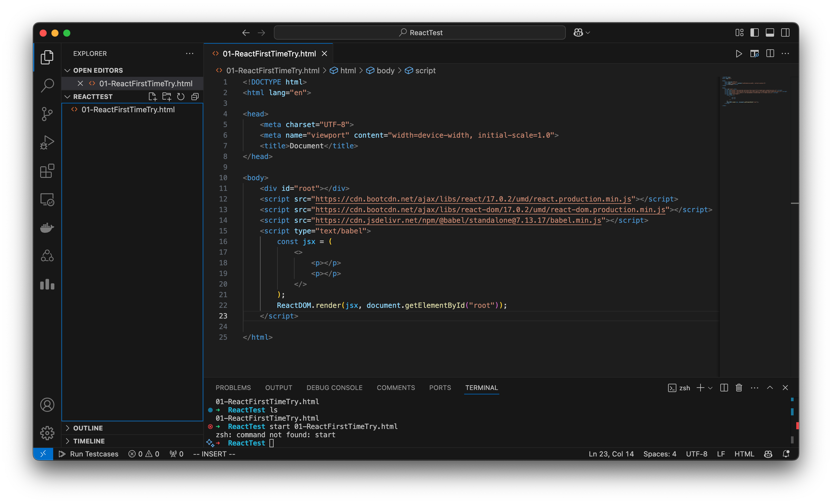
Task: Select the Docker icon in the sidebar
Action: point(47,228)
